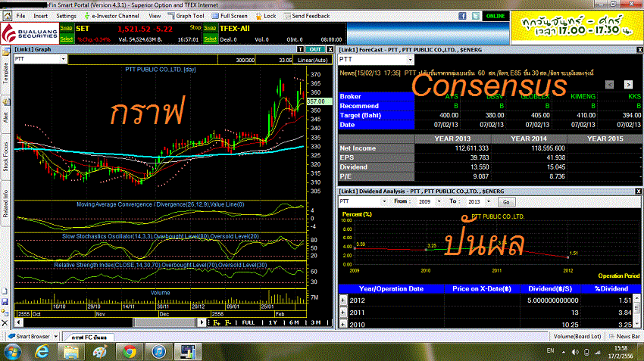The height and width of the screenshot is (361, 644).
Task: Open the Stock Focus sidebar tab
Action: pos(6,157)
